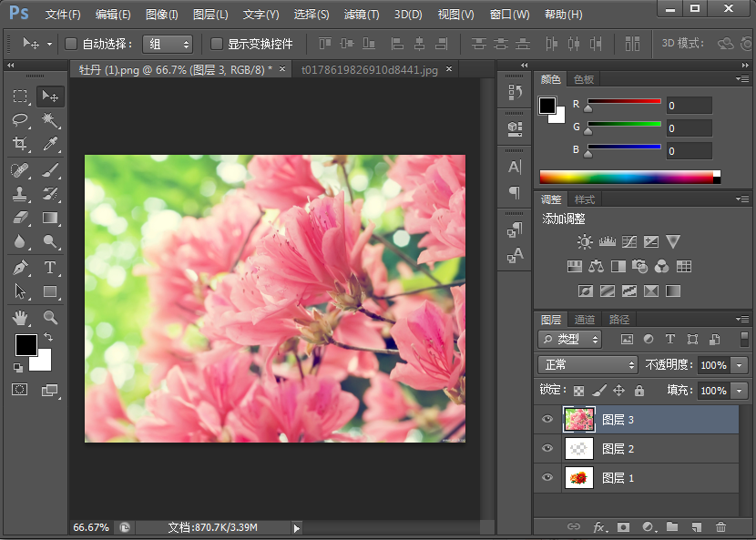Select the Path Selection tool
The image size is (756, 540).
(20, 291)
